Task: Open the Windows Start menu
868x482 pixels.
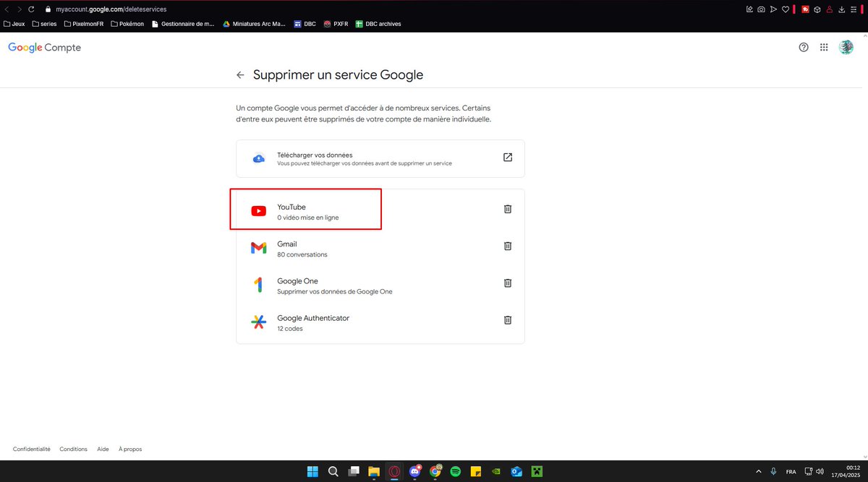Action: point(312,471)
